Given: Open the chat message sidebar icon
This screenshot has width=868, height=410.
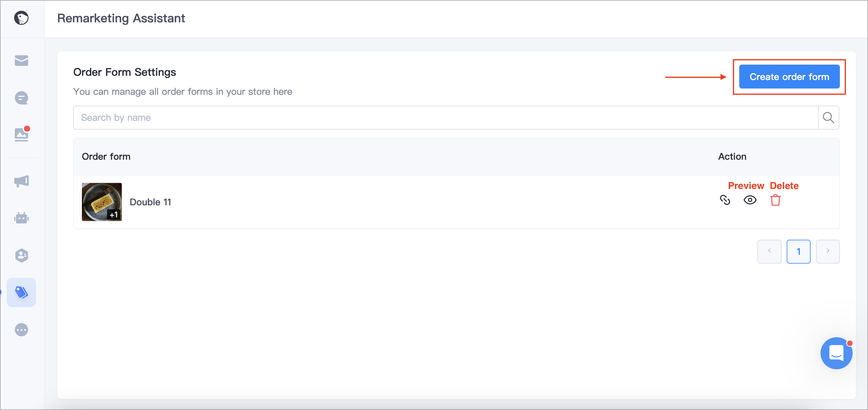Looking at the screenshot, I should coord(21,98).
